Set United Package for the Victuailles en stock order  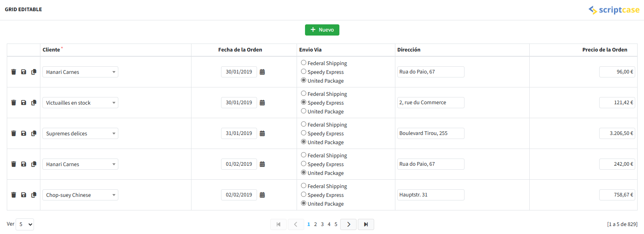tap(303, 111)
